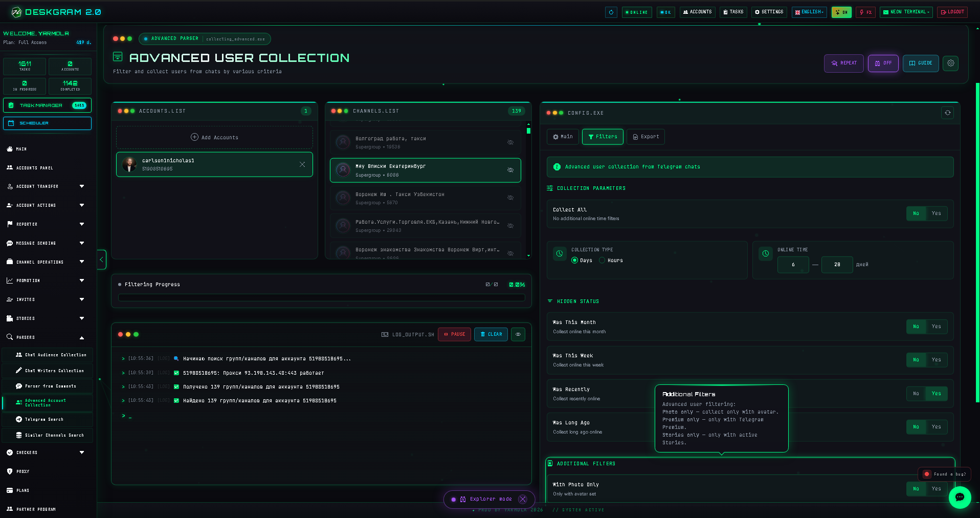Click the REPEAT button

click(x=844, y=63)
